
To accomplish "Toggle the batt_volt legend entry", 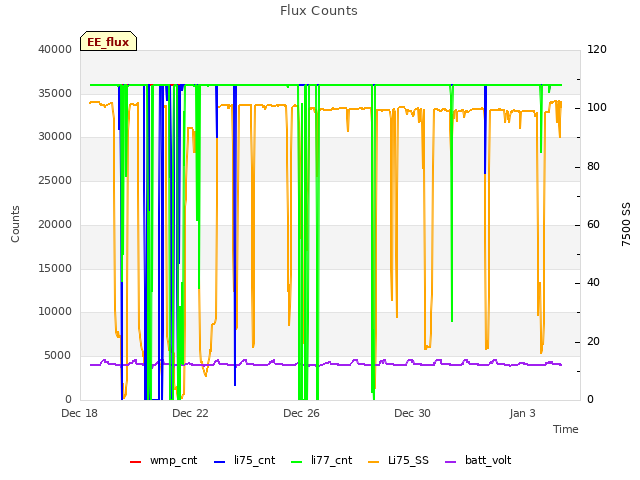I will pyautogui.click(x=478, y=460).
